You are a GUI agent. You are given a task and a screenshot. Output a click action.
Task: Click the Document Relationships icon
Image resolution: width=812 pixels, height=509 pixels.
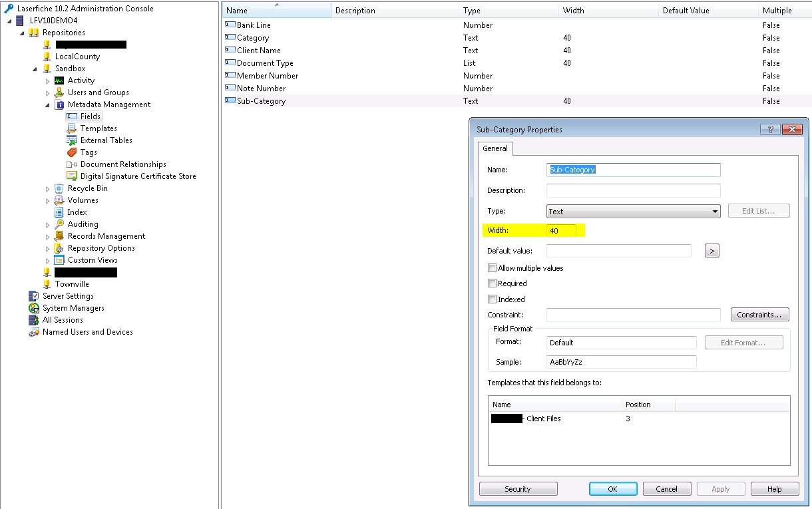click(72, 164)
